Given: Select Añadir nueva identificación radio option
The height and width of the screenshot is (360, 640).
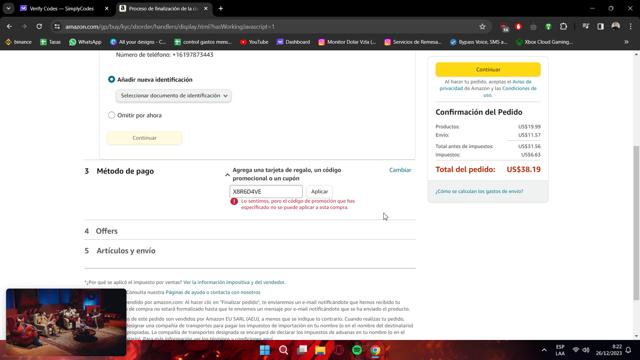Looking at the screenshot, I should pos(111,79).
